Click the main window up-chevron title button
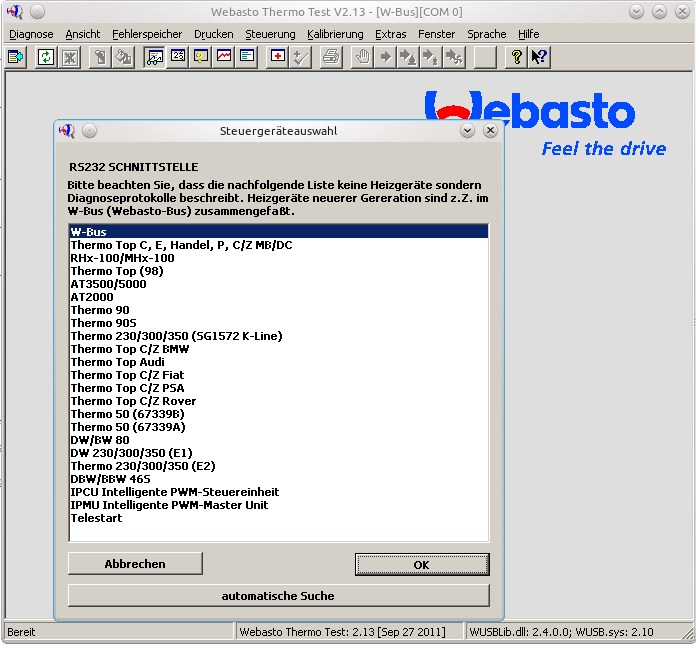 (x=659, y=12)
